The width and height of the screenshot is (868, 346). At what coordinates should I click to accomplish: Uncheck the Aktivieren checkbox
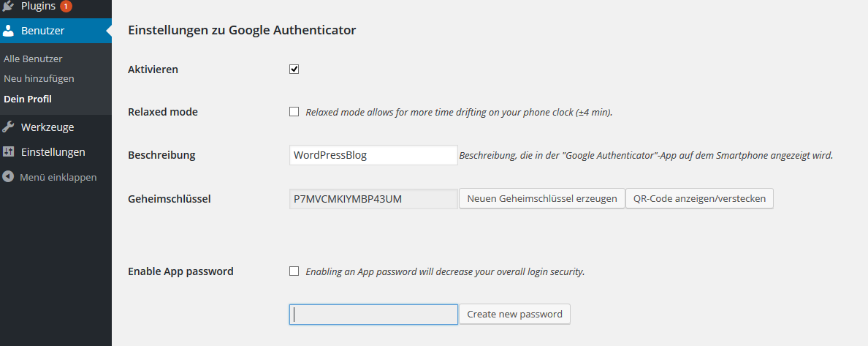pyautogui.click(x=294, y=69)
